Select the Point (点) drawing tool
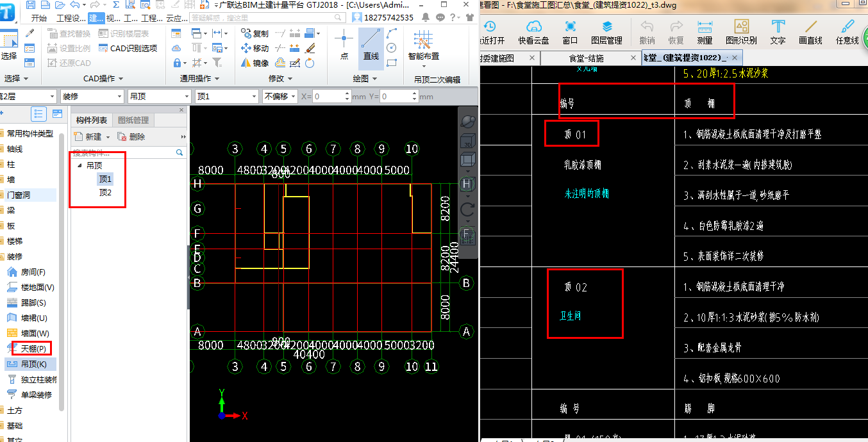 (x=344, y=44)
